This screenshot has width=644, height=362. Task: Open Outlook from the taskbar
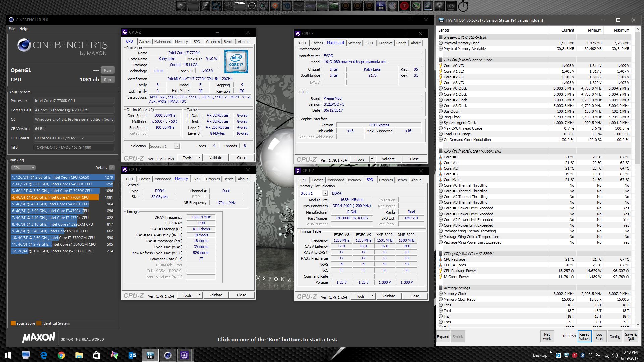tap(132, 355)
